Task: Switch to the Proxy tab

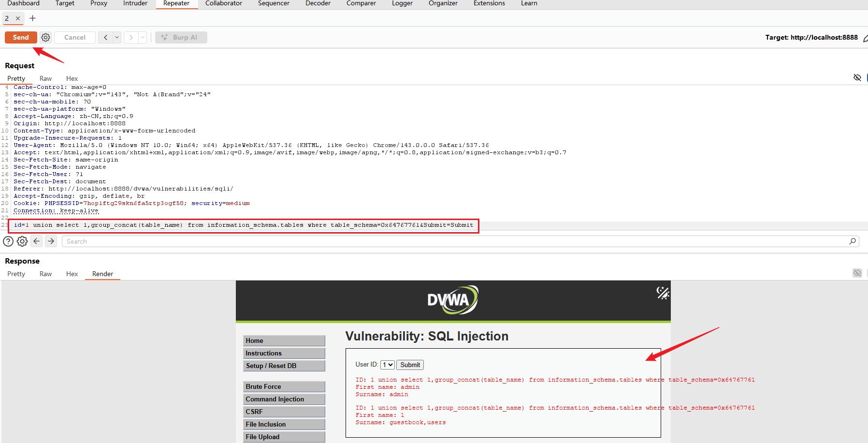Action: click(x=99, y=3)
